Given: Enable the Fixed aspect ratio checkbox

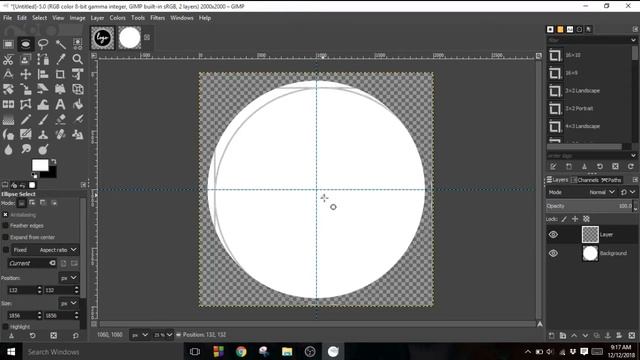Looking at the screenshot, I should [x=6, y=250].
